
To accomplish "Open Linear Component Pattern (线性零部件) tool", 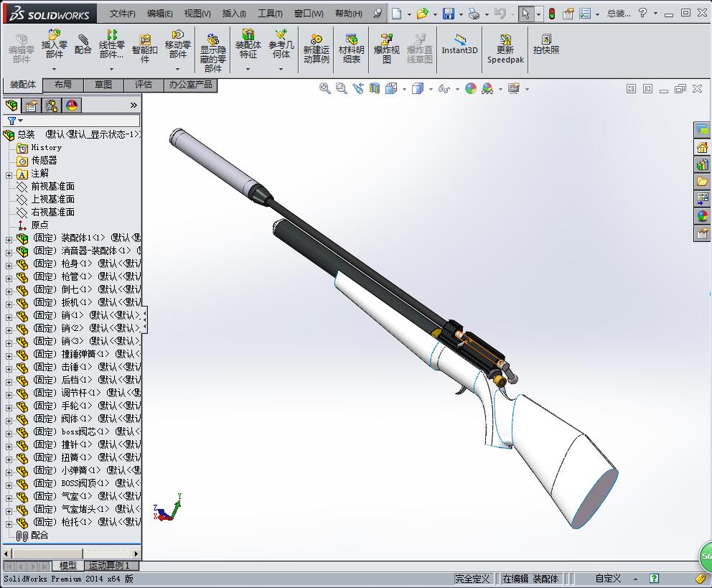I will (x=112, y=44).
